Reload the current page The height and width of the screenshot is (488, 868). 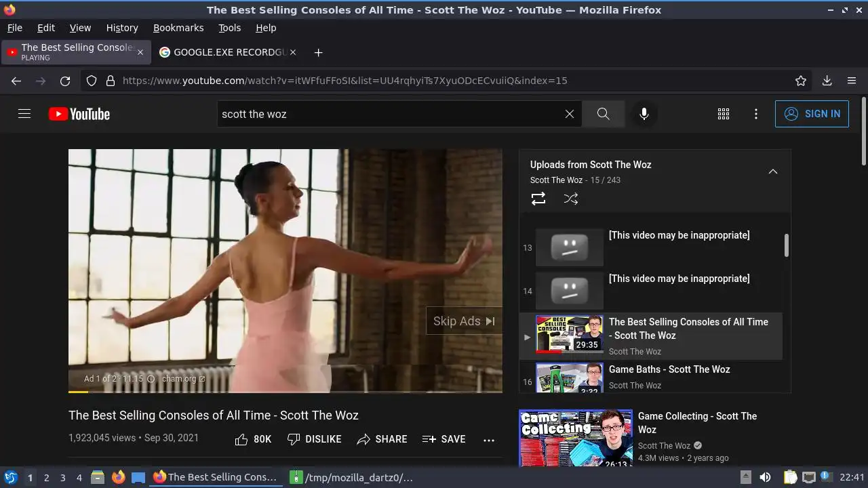65,81
